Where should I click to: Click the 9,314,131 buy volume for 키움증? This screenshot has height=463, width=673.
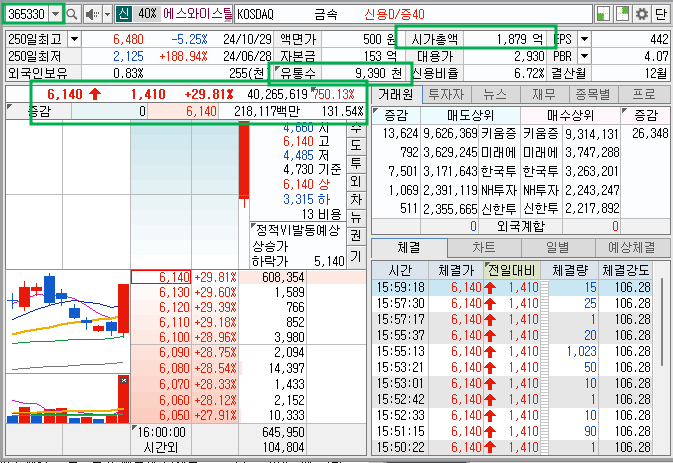592,133
